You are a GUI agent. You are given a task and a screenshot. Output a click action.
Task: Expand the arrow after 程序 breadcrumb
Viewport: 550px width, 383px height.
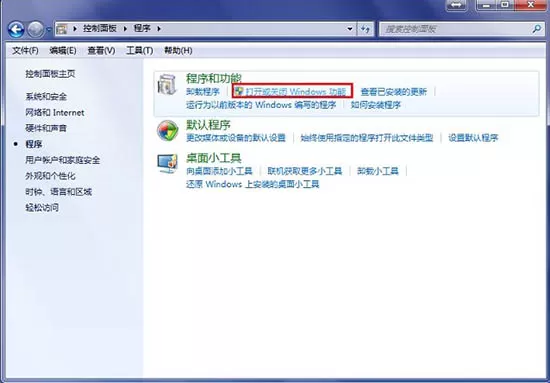(159, 29)
